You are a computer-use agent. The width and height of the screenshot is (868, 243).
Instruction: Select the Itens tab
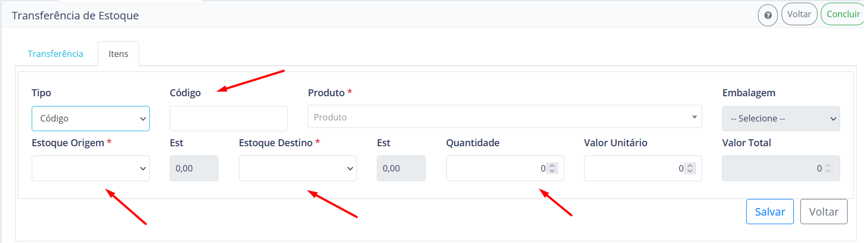118,54
